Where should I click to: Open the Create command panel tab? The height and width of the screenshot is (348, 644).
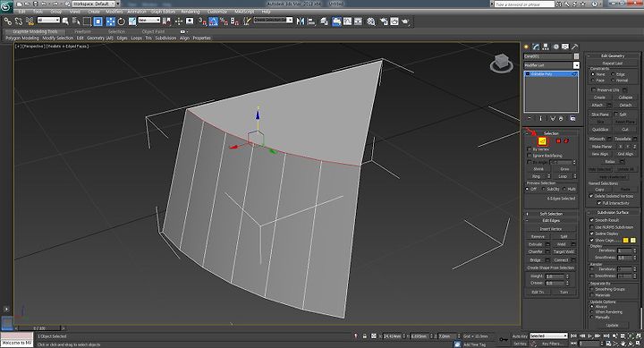(x=526, y=47)
